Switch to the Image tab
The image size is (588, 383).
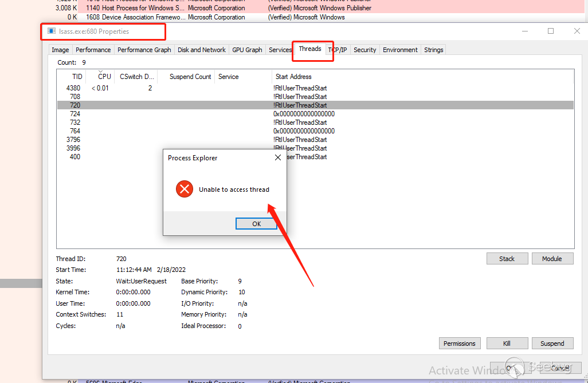(x=60, y=50)
